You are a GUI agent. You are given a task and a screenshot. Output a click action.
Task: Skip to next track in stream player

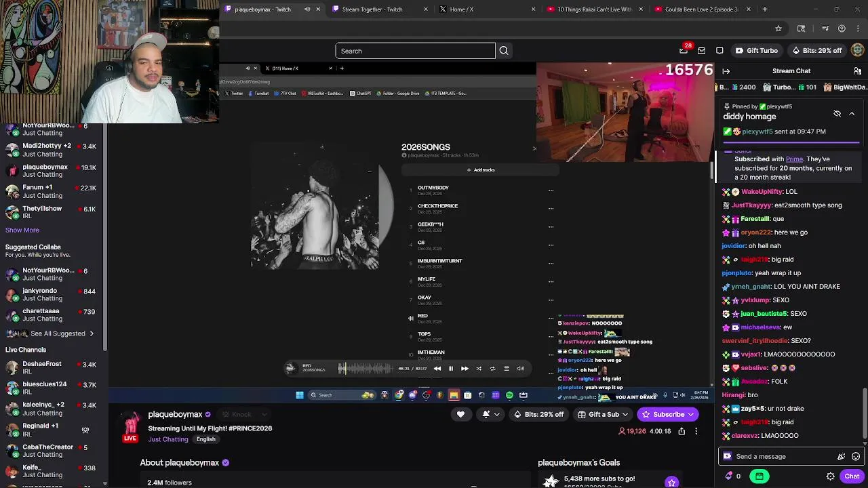pos(465,369)
